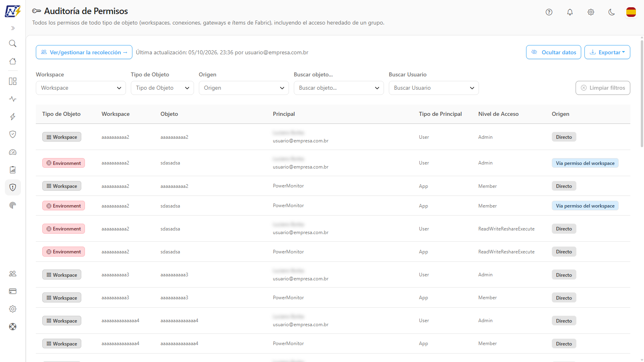This screenshot has width=644, height=362.
Task: Toggle Ocultar datos visibility button
Action: tap(553, 52)
